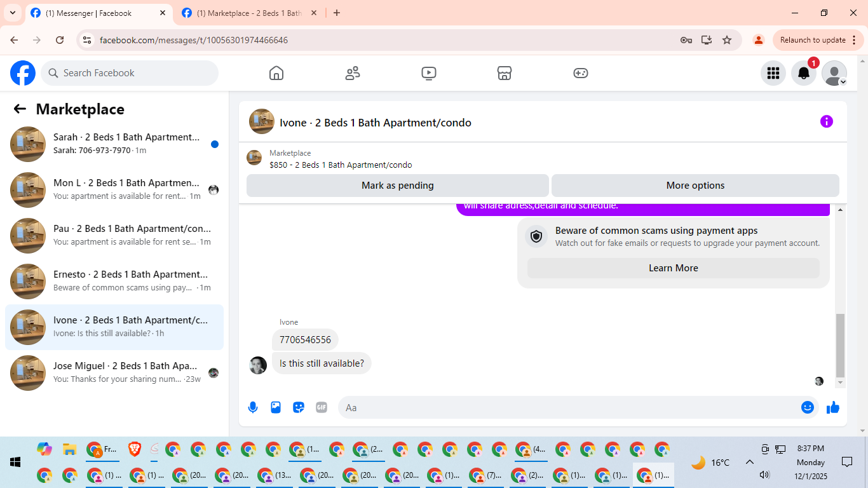Click the chat scrollbar down arrow
Screen dimensions: 868x488
(x=841, y=383)
